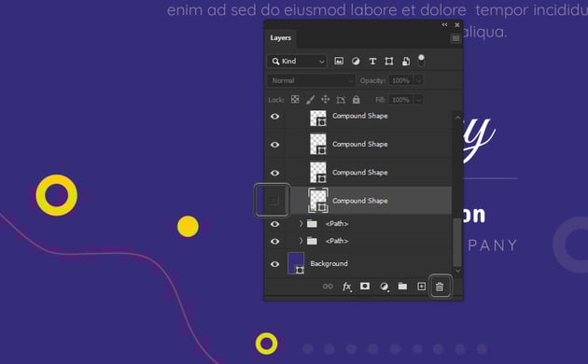Select the Background layer name
This screenshot has width=588, height=364.
[329, 263]
